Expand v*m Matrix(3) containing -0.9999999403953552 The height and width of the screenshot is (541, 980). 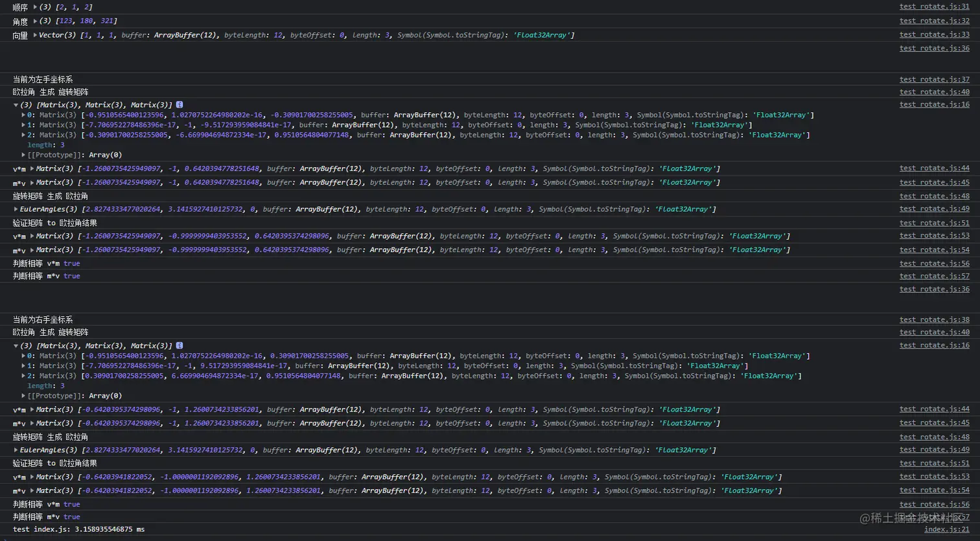pyautogui.click(x=32, y=236)
